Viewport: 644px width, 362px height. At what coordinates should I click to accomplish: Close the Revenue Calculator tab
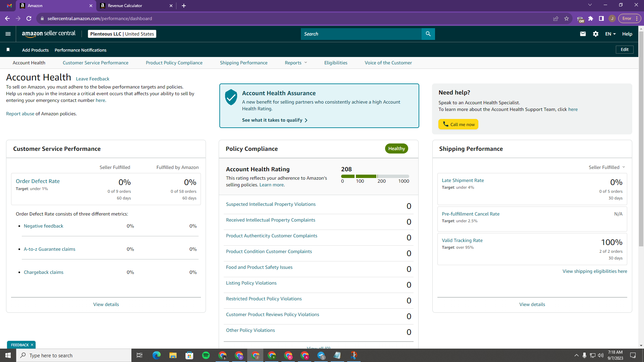pyautogui.click(x=171, y=6)
